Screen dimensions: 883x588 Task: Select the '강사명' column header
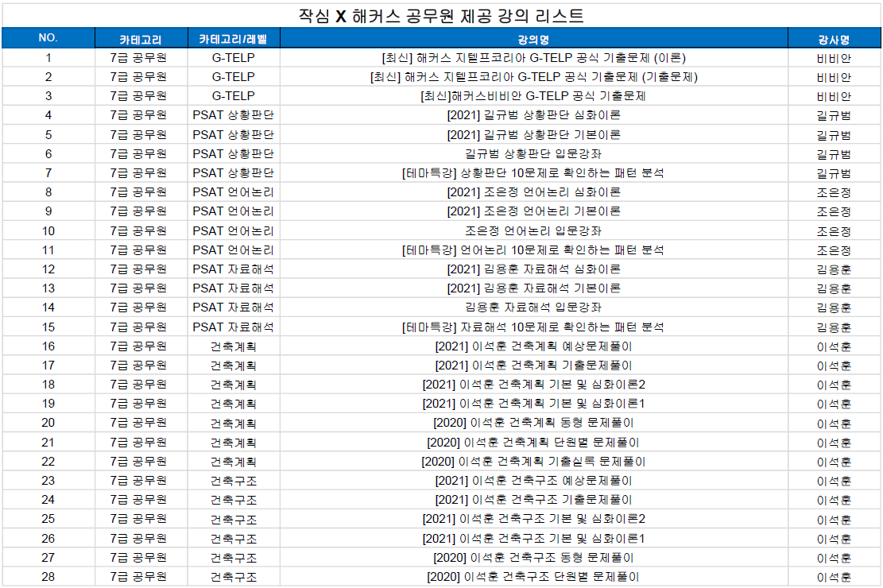834,39
